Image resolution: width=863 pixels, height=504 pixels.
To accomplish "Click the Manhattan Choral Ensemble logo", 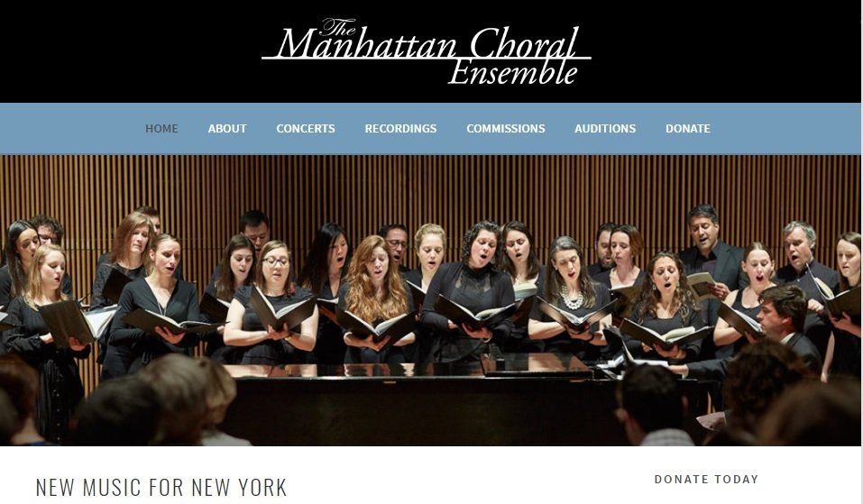I will coord(426,51).
